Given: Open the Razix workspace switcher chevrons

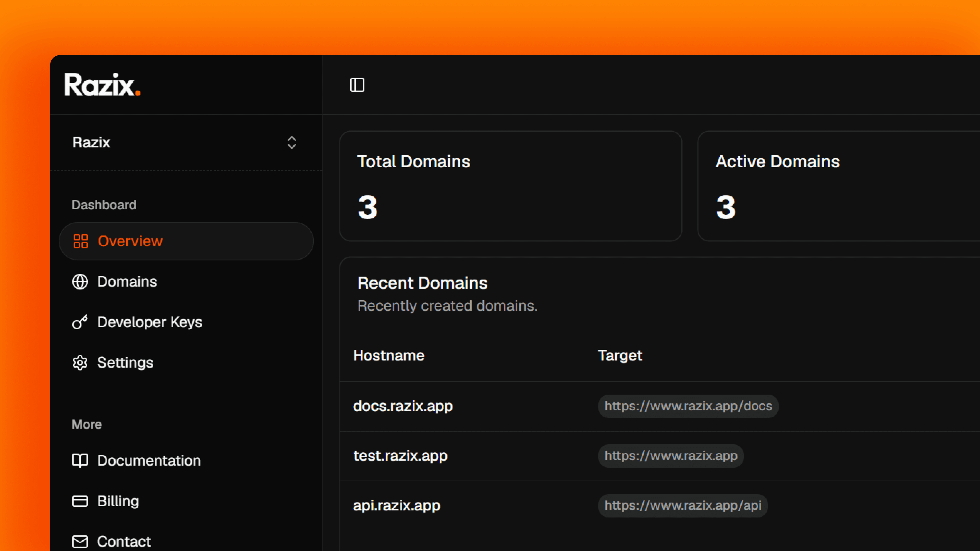Looking at the screenshot, I should [291, 142].
